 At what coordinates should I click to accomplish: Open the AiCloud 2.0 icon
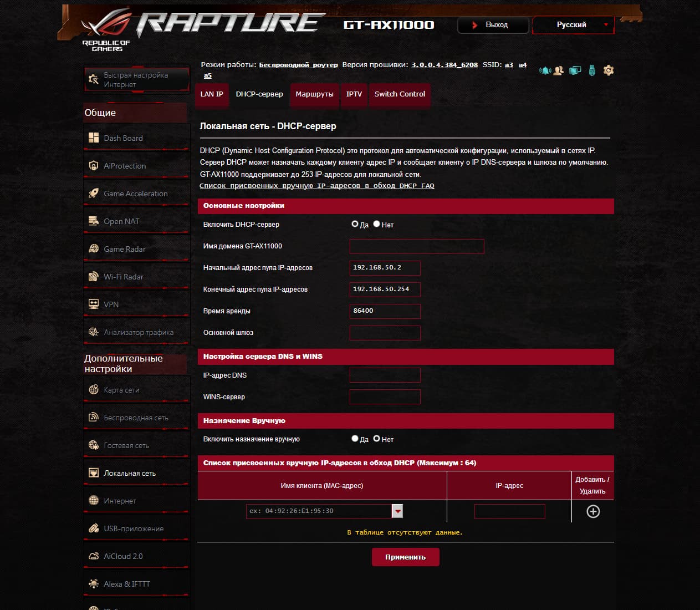94,556
